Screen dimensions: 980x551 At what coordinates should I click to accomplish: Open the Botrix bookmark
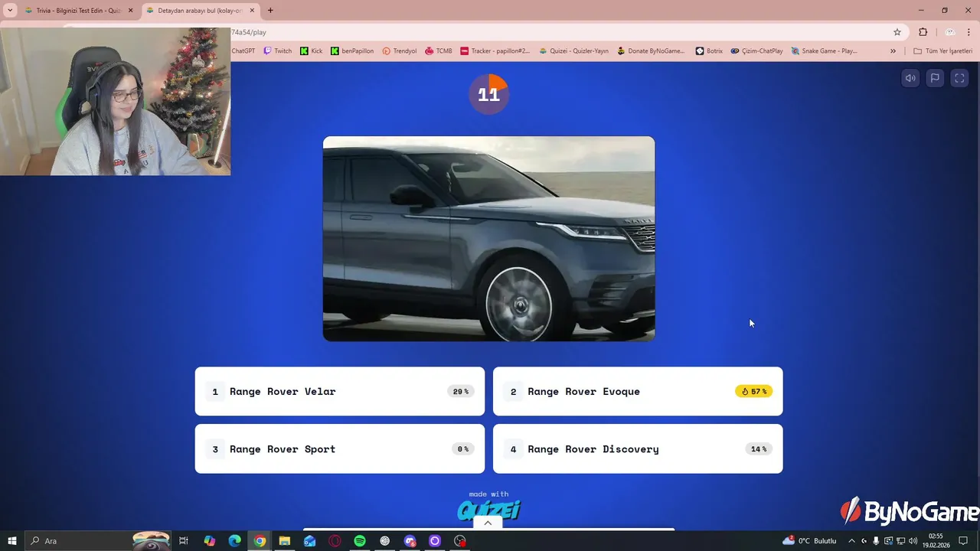[709, 51]
